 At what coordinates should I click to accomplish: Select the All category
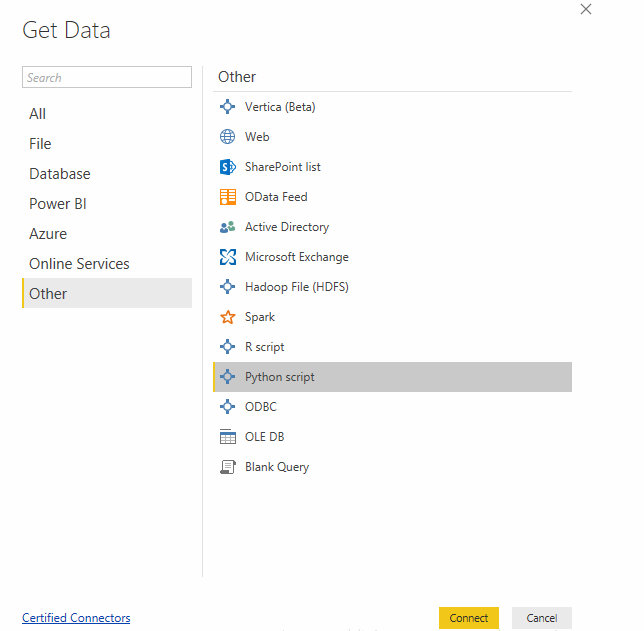tap(107, 114)
